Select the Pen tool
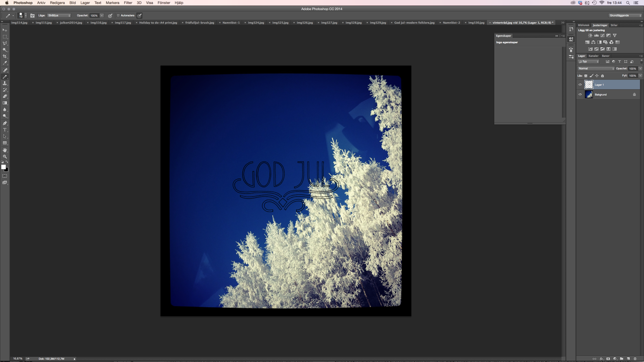The width and height of the screenshot is (644, 362). pyautogui.click(x=5, y=123)
